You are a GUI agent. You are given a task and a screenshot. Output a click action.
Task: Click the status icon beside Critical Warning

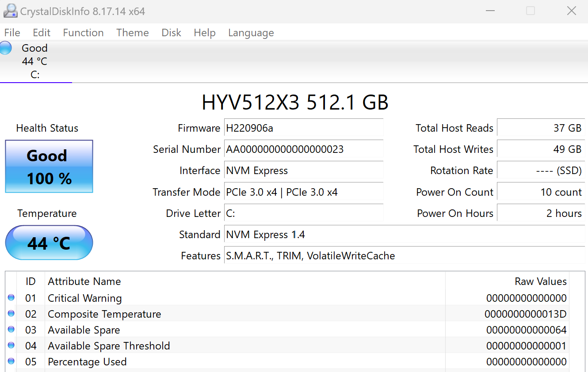(x=11, y=298)
